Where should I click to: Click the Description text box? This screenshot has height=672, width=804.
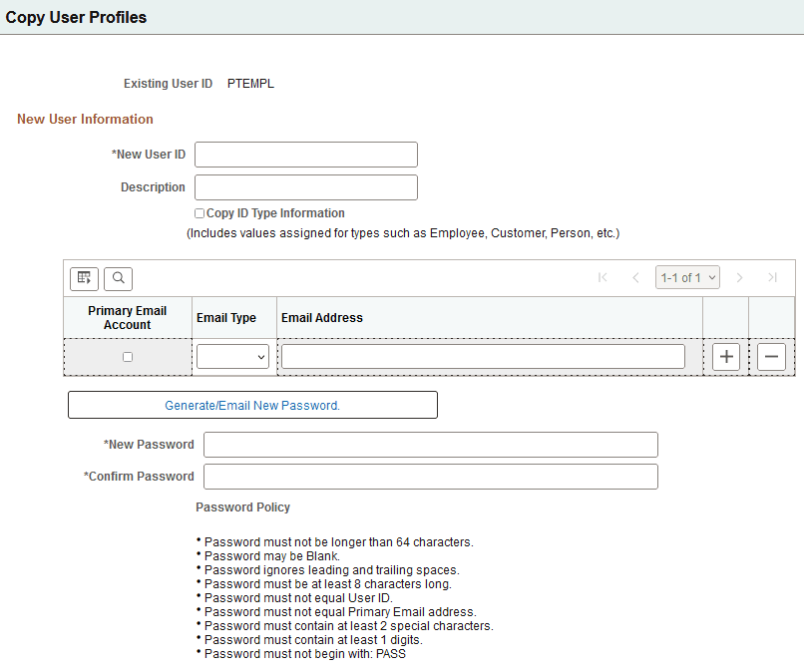click(305, 186)
